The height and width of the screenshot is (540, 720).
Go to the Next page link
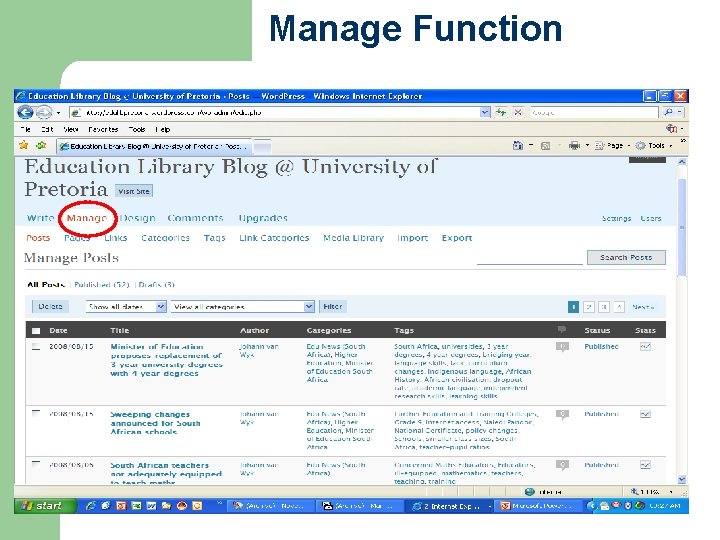pos(643,307)
